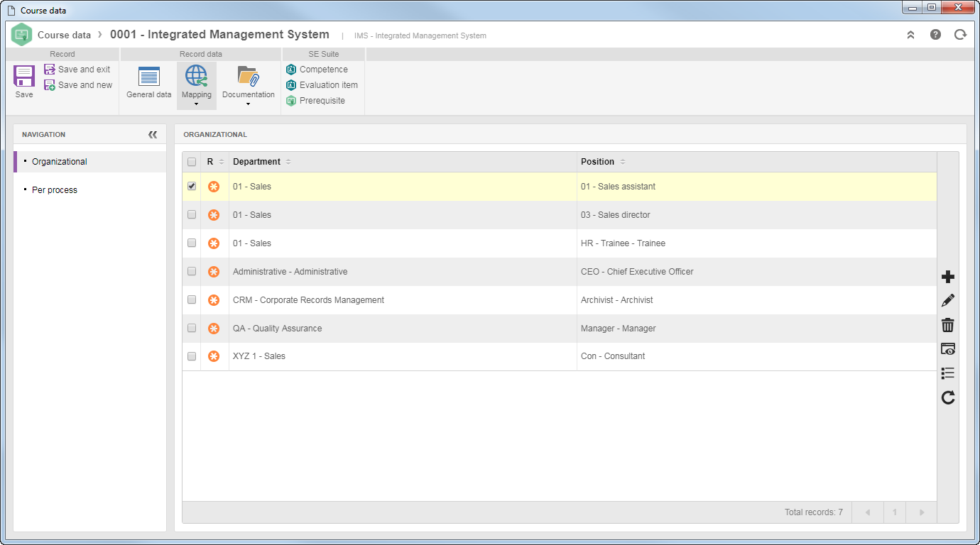980x545 pixels.
Task: Check the HR - Trainee row checkbox
Action: 192,243
